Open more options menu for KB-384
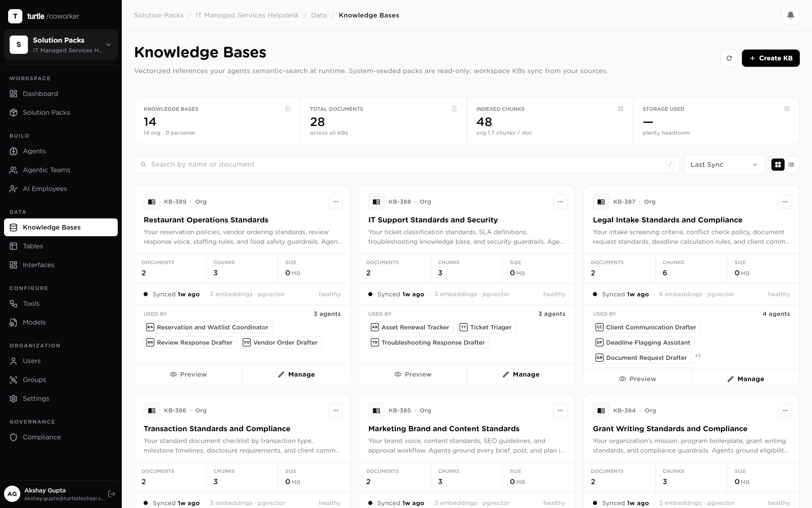This screenshot has width=812, height=508. (785, 410)
